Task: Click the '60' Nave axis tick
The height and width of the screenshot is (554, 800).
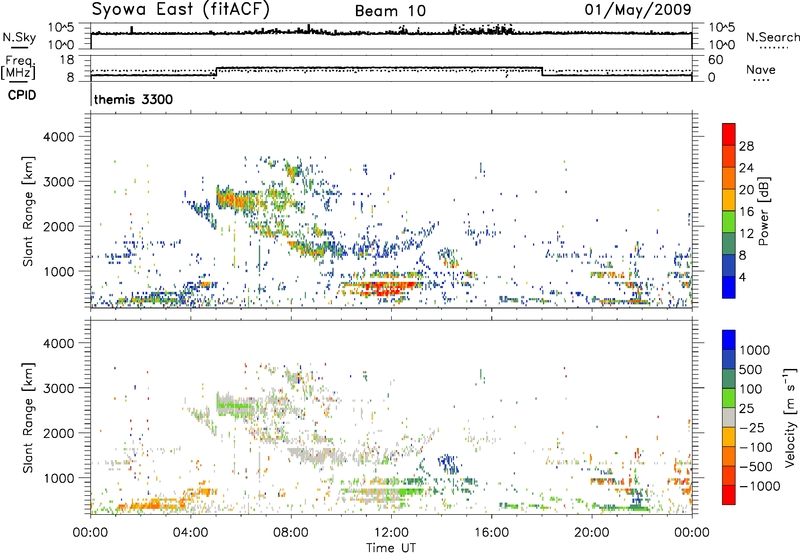Action: pos(715,60)
